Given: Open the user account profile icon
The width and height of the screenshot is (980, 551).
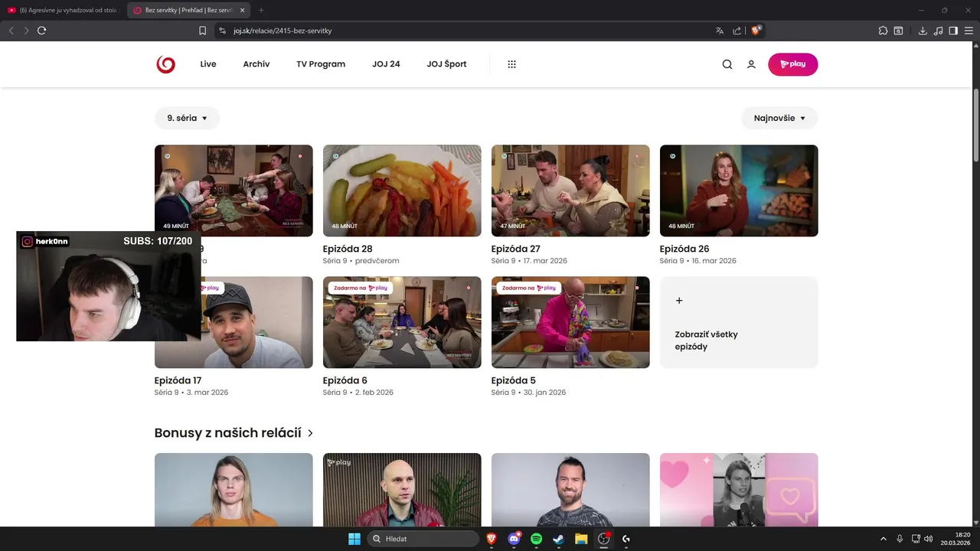Looking at the screenshot, I should [x=751, y=64].
